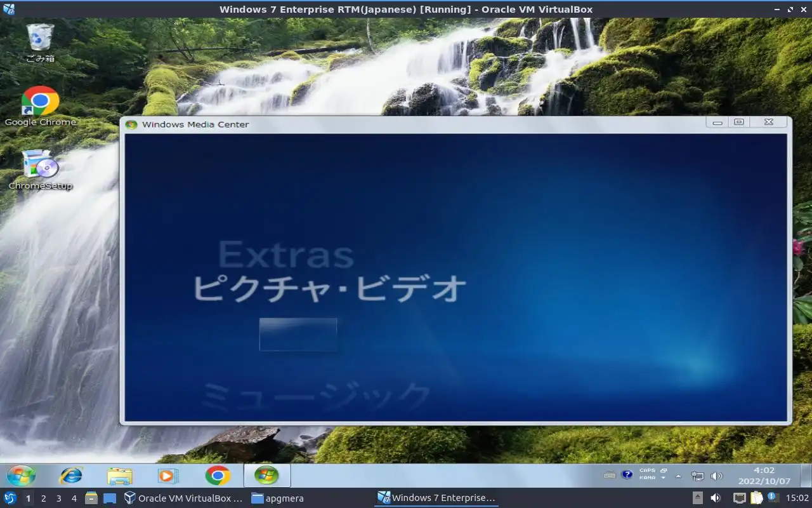Open host panel clipboard icon
The width and height of the screenshot is (812, 508).
[x=757, y=498]
